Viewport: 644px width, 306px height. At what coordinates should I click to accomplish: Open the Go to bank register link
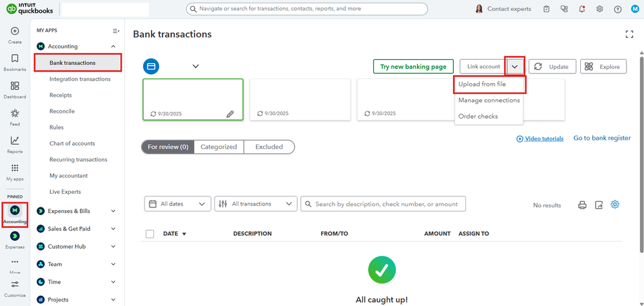click(601, 138)
